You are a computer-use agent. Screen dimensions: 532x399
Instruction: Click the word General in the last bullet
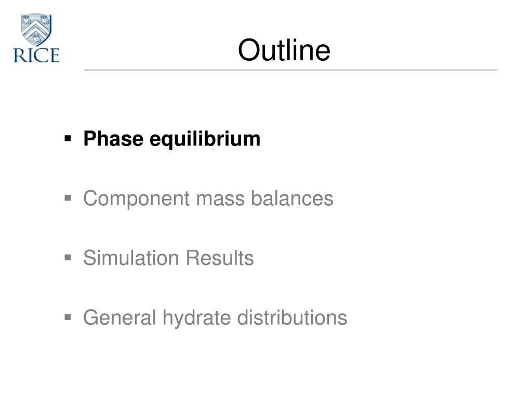tap(119, 318)
